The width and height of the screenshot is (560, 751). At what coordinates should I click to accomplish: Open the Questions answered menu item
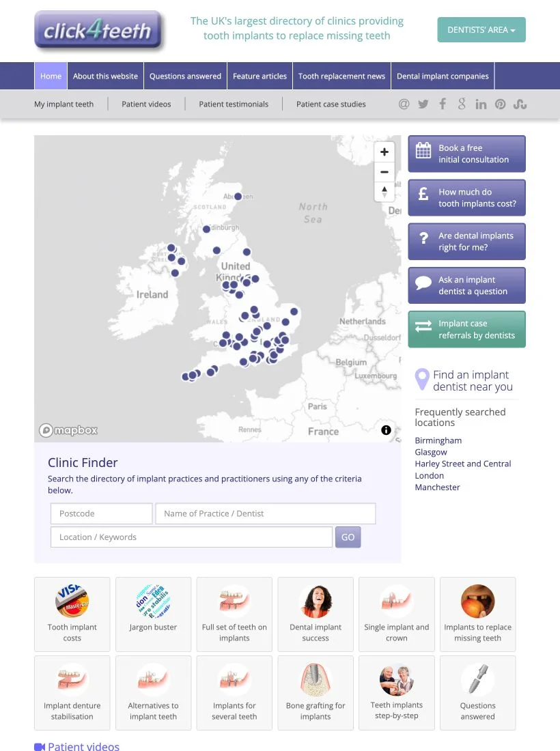coord(185,76)
